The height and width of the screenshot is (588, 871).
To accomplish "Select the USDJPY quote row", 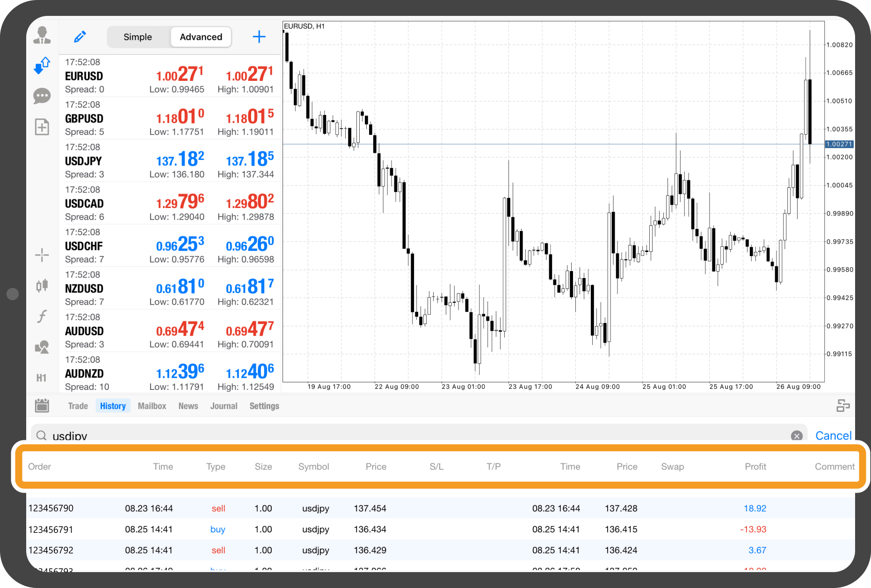I will pyautogui.click(x=169, y=161).
